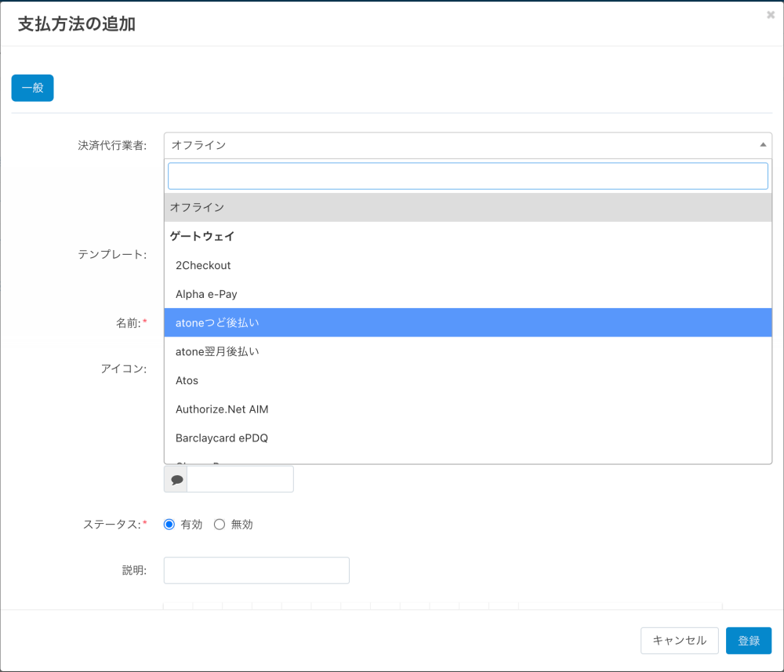Choose オフライン from the processor list
The height and width of the screenshot is (672, 784).
coord(467,207)
